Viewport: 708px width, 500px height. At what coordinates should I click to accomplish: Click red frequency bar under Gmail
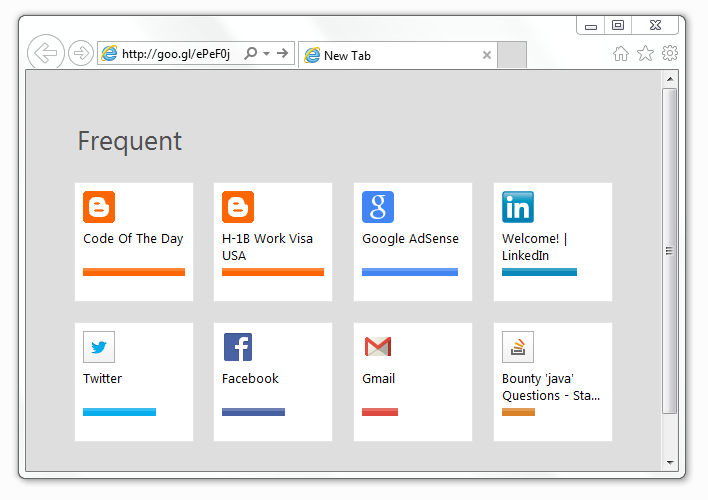380,412
